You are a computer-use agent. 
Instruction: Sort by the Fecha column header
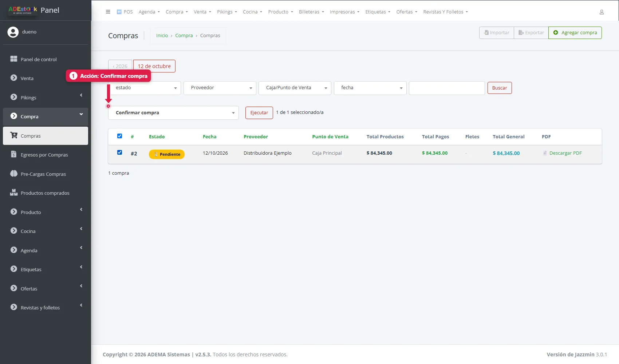[x=210, y=137]
